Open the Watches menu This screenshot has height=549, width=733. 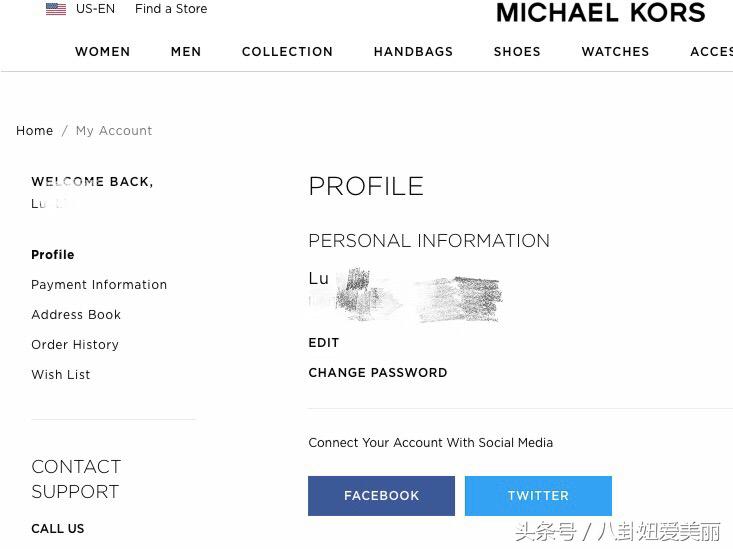[x=615, y=52]
